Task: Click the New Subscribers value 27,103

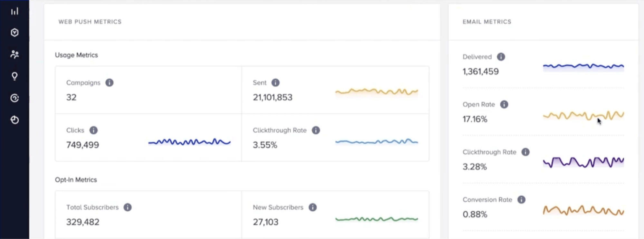Action: [x=265, y=222]
